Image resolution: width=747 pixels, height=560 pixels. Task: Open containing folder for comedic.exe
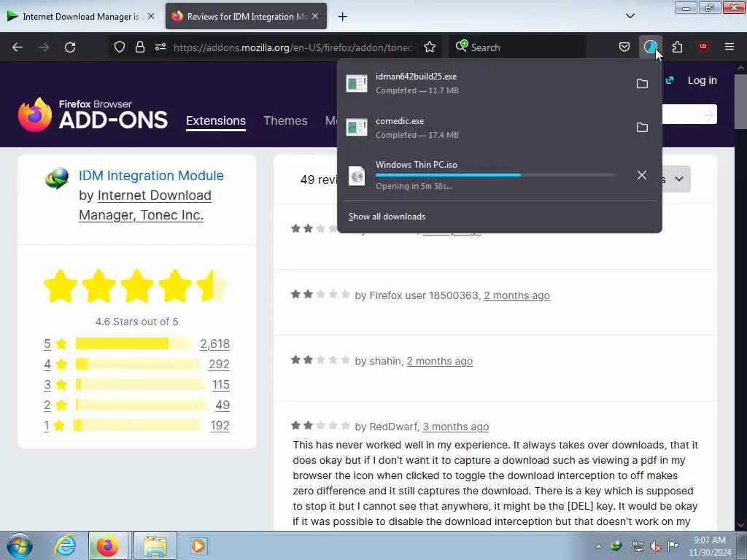click(642, 128)
